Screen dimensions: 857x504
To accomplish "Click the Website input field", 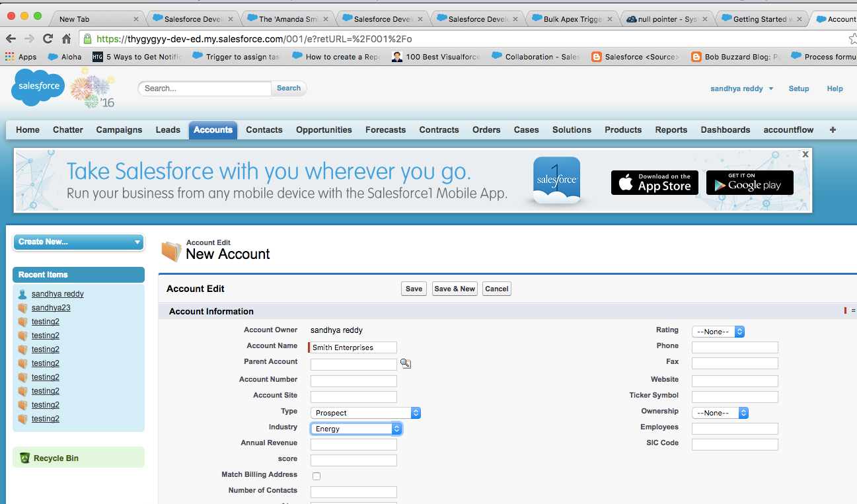I will click(x=735, y=381).
